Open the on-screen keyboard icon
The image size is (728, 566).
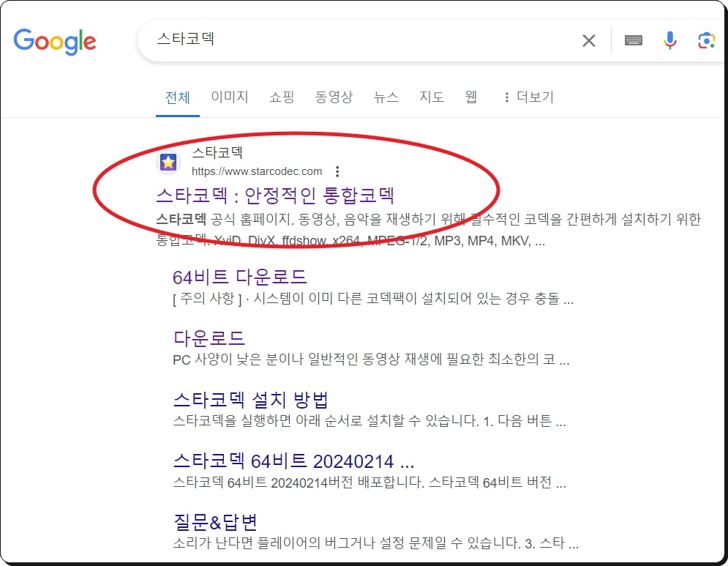(634, 40)
